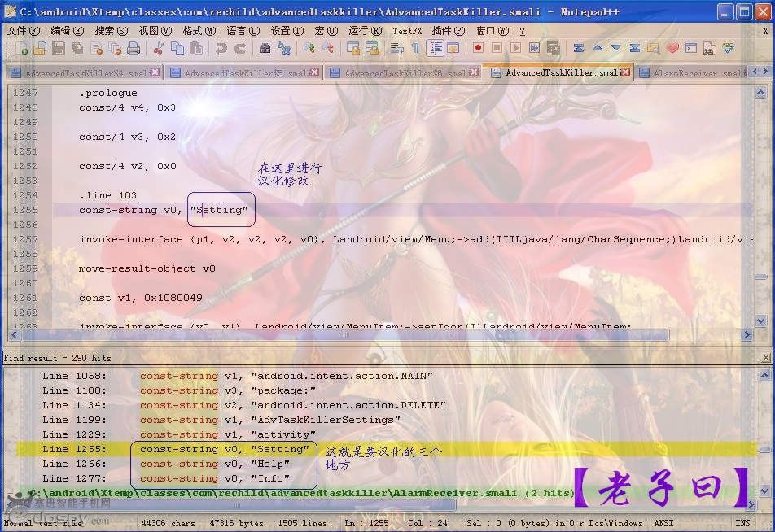
Task: Click the Close All toolbar icon
Action: pos(116,49)
